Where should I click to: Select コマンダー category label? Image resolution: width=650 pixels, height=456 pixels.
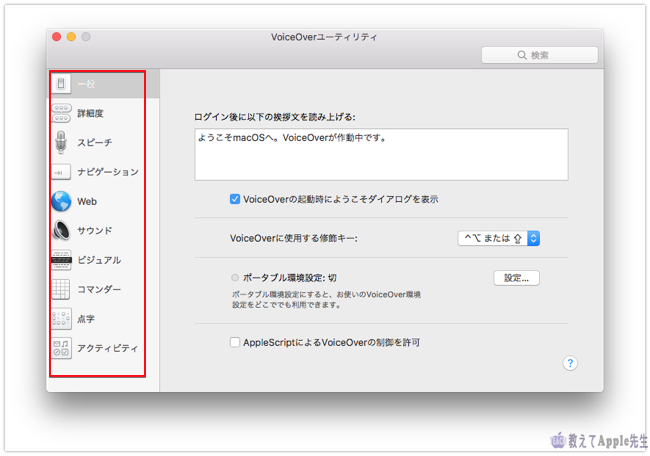point(99,289)
